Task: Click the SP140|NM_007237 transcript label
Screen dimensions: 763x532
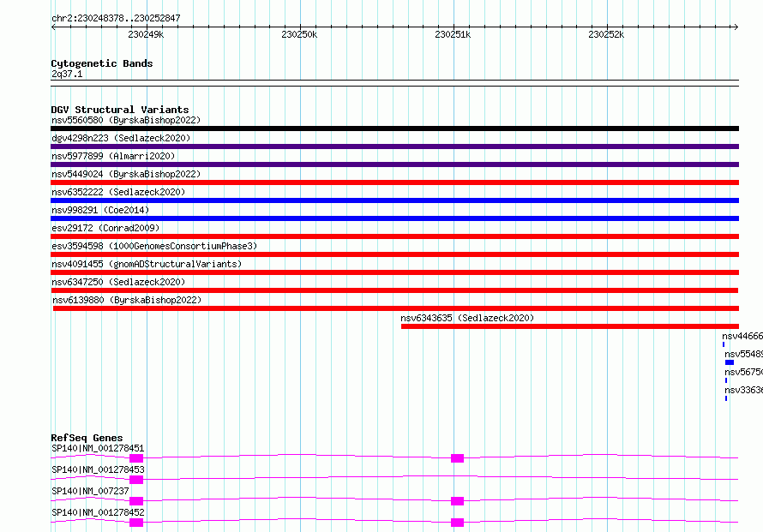Action: 90,491
